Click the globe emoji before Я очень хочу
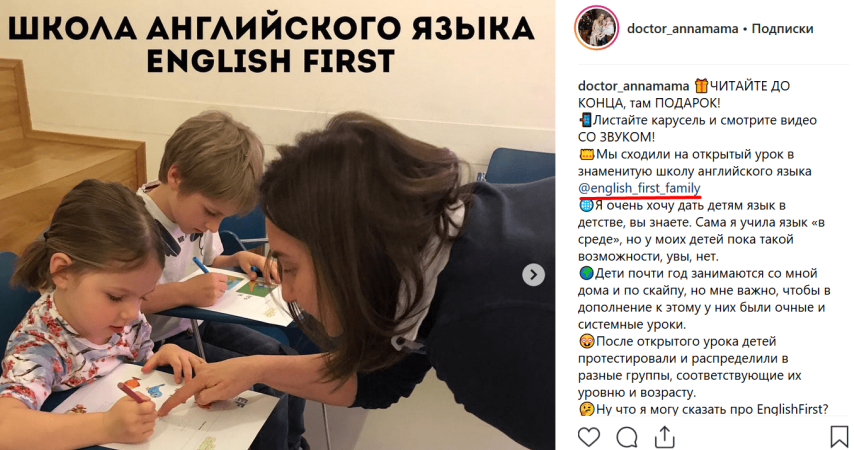The width and height of the screenshot is (854, 450). tap(586, 205)
